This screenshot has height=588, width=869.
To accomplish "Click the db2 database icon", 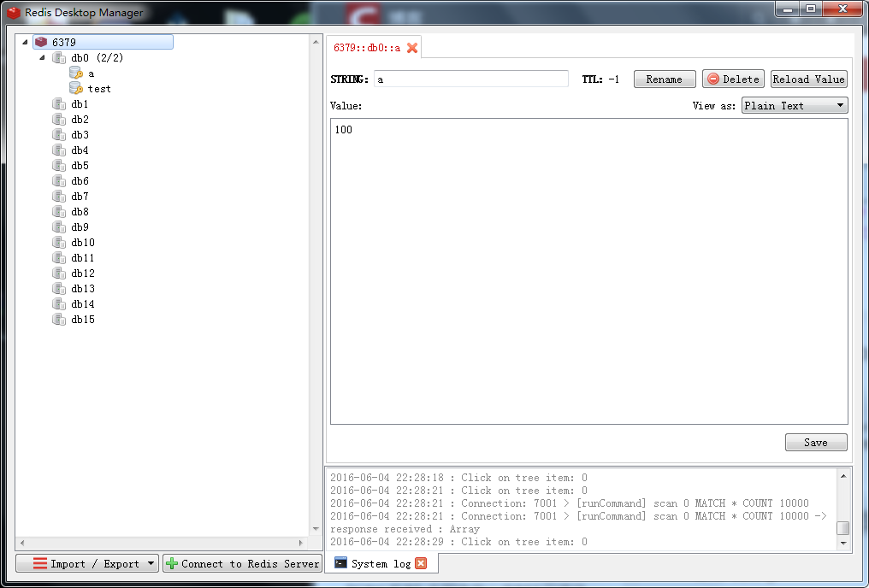I will point(59,120).
